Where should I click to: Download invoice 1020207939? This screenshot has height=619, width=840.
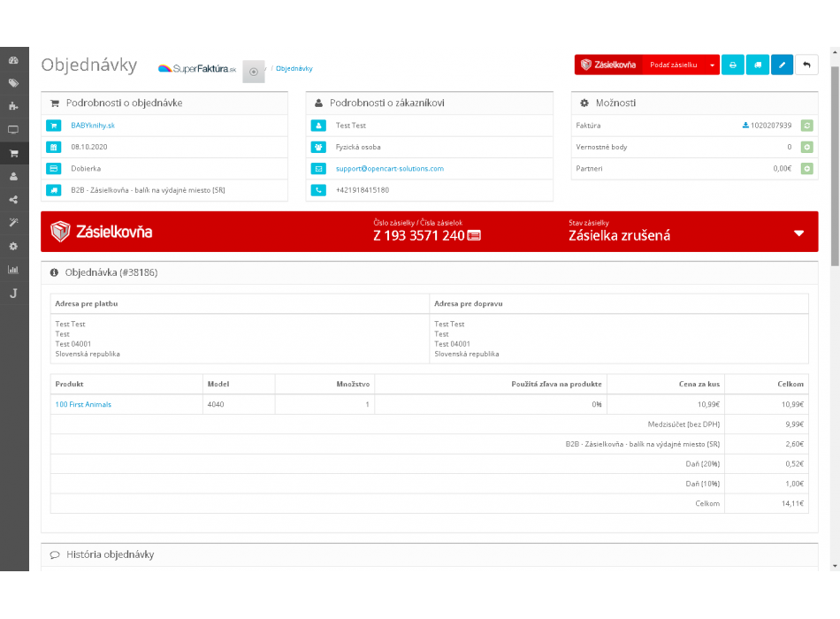[x=767, y=126]
